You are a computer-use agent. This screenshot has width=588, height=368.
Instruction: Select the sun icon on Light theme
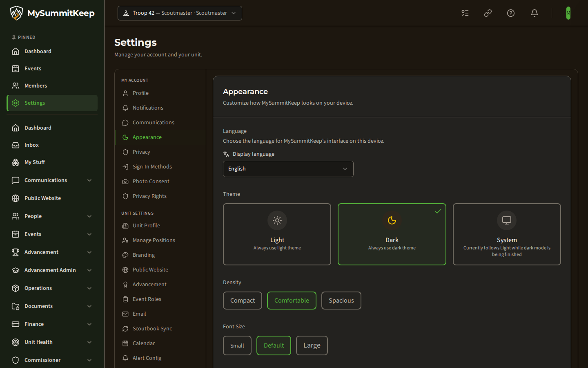[277, 220]
